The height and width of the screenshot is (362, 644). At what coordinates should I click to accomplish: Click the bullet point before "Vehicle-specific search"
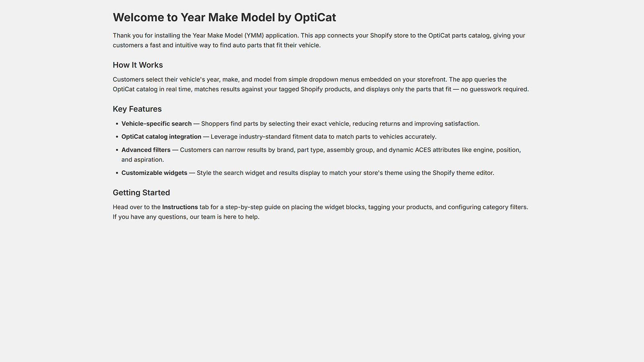pos(117,124)
